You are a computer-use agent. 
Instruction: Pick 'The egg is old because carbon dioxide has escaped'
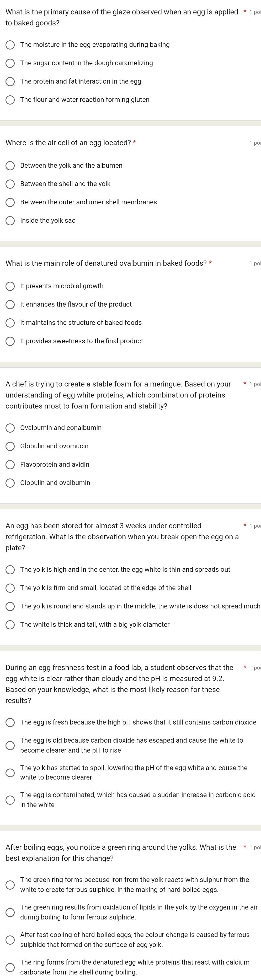point(10,745)
